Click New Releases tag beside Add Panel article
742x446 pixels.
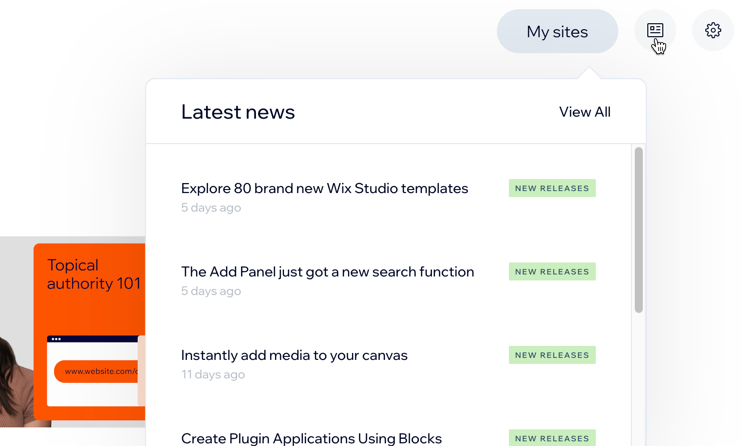click(552, 271)
